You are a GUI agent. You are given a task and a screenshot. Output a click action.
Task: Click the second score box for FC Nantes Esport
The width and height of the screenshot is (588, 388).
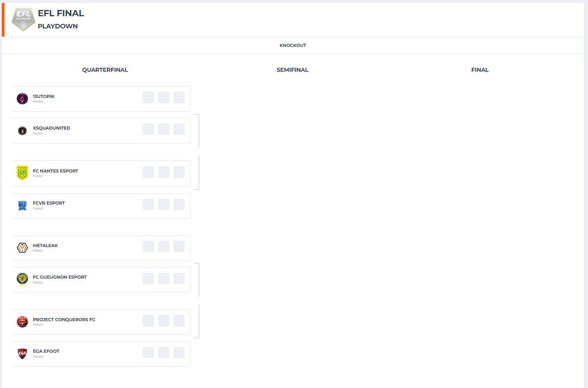164,172
